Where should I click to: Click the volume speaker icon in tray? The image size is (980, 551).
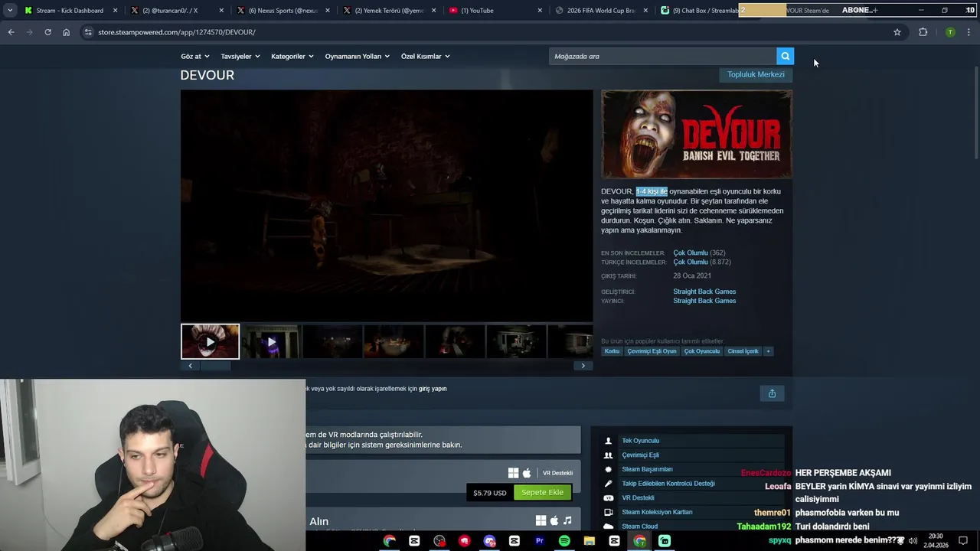pos(913,540)
